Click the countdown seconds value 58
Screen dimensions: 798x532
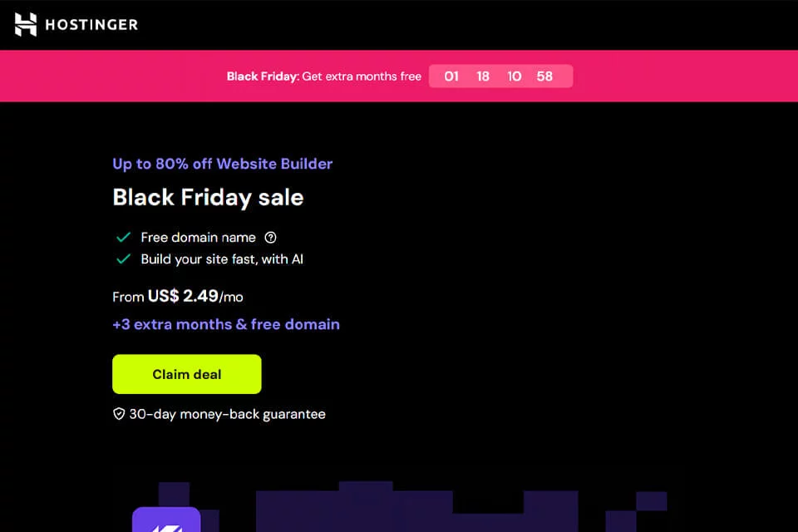544,76
